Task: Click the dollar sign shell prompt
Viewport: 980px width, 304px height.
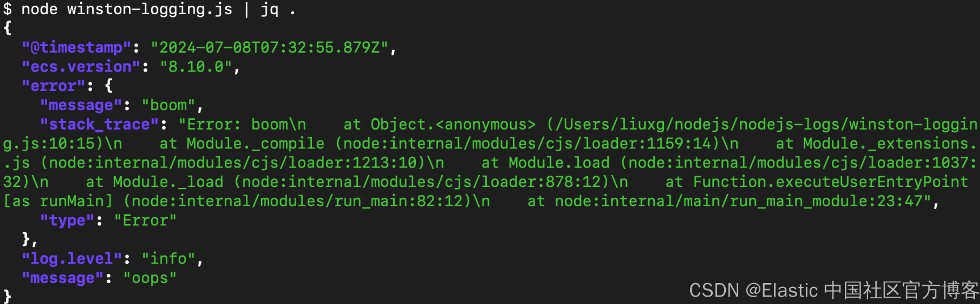Action: [x=7, y=10]
